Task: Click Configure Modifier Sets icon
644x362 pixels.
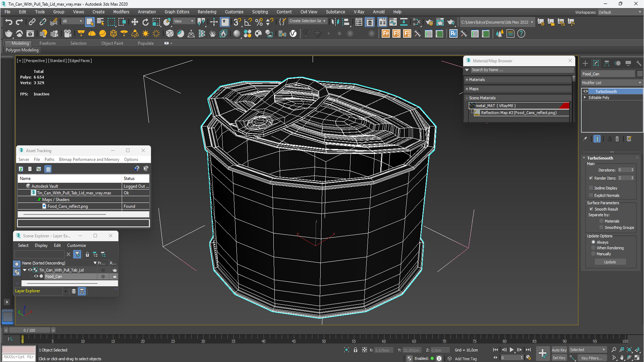Action: (x=629, y=139)
